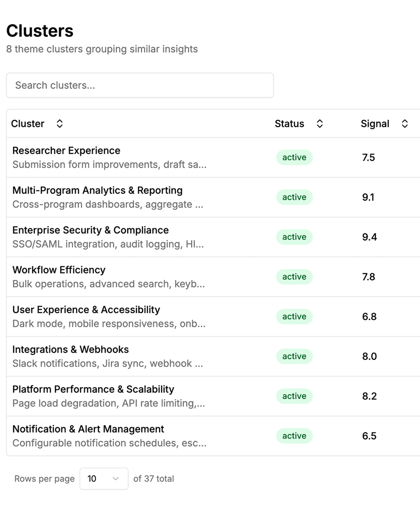Open the Enterprise Security & Compliance cluster
Screen dimensions: 420x509
click(91, 230)
